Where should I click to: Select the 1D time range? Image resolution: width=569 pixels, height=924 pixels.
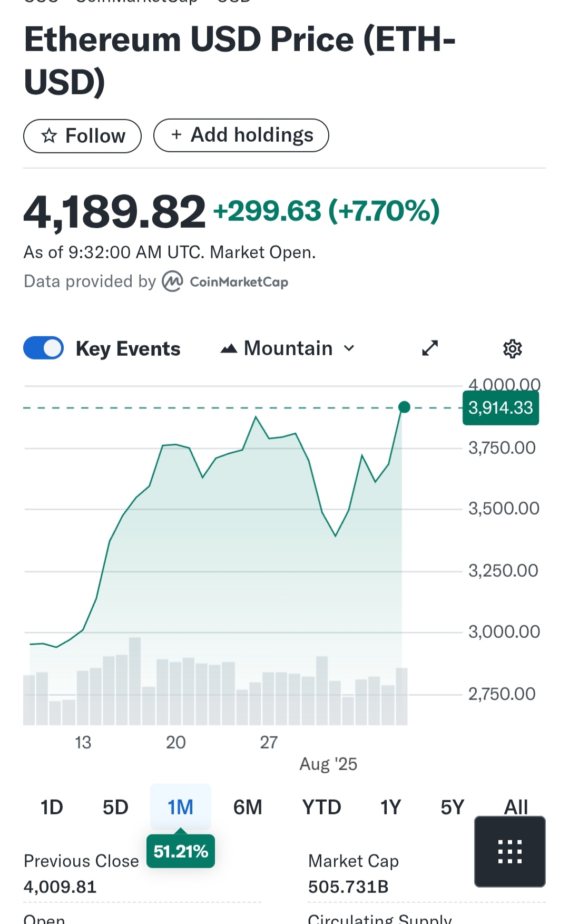point(52,807)
